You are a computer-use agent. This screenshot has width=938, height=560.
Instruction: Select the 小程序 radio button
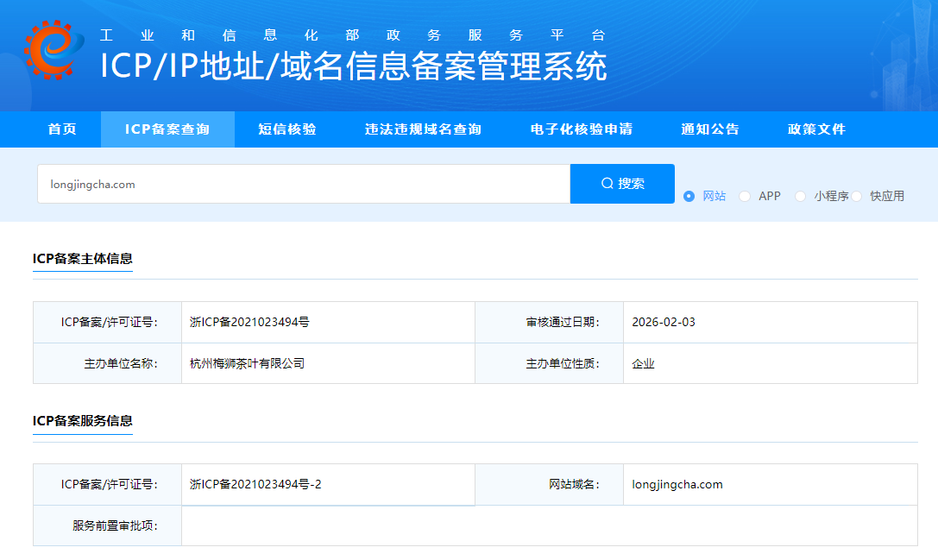(800, 196)
